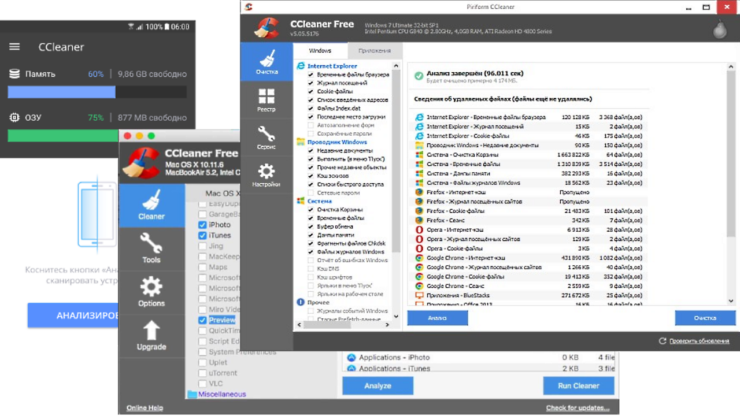Toggle the Недавние документы checkbox

pyautogui.click(x=311, y=151)
